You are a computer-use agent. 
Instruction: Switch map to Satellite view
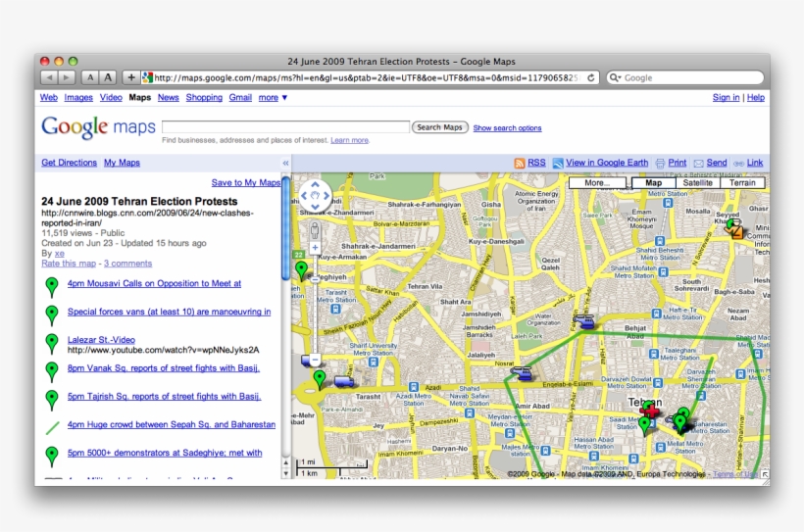697,183
